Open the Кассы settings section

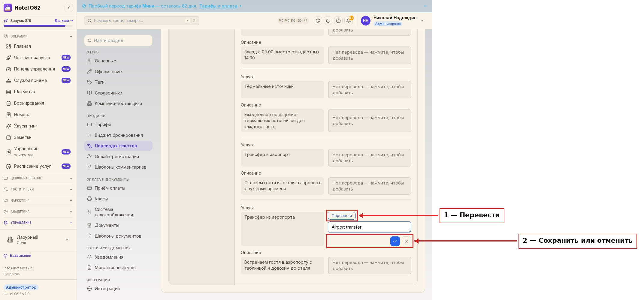point(118,199)
